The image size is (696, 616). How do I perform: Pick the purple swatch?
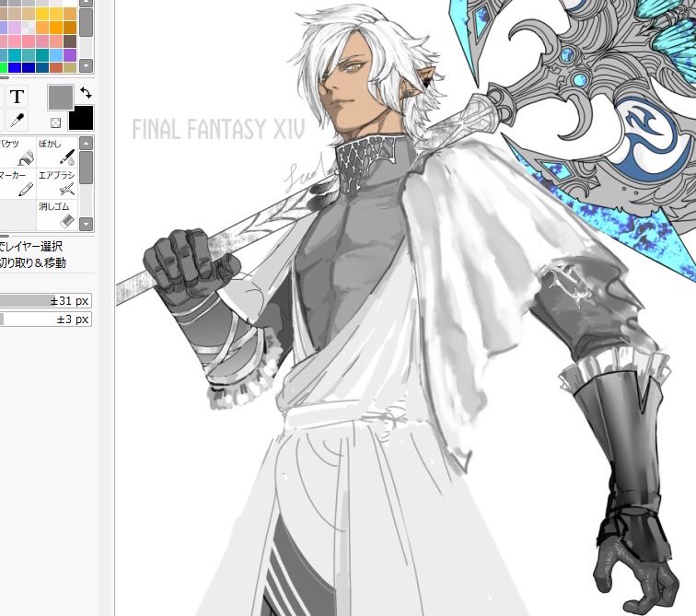[70, 55]
